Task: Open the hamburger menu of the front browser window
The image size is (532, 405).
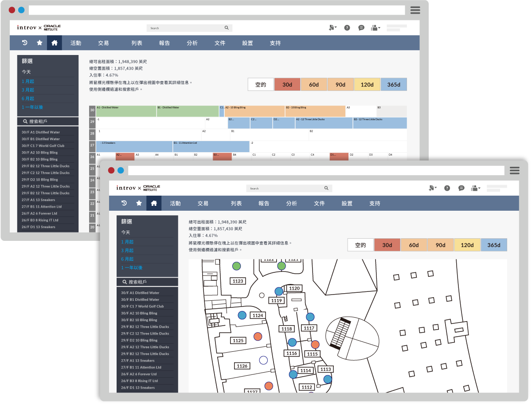Action: click(514, 171)
